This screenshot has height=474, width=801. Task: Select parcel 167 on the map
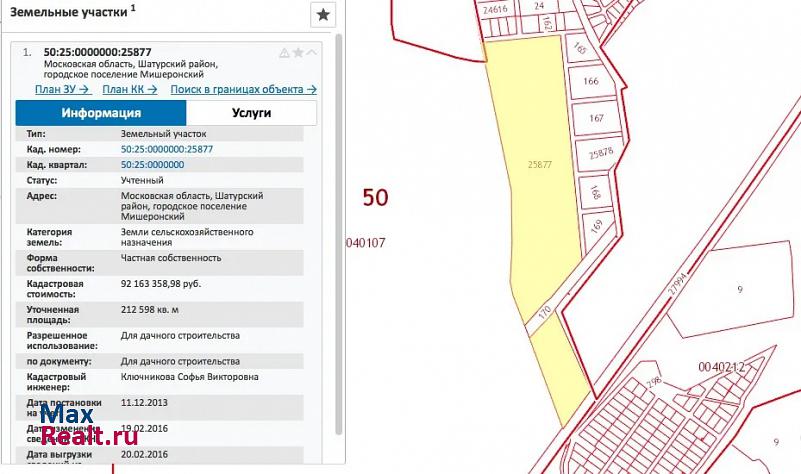point(597,118)
